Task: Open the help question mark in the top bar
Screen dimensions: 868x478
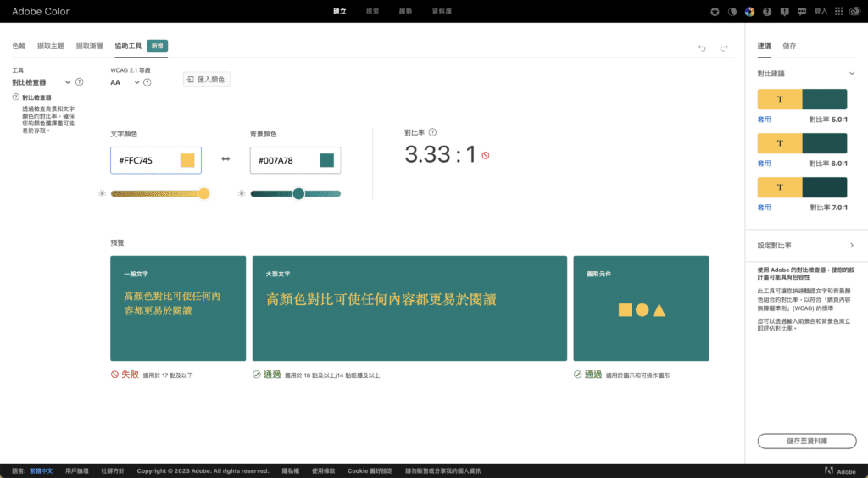Action: 767,12
